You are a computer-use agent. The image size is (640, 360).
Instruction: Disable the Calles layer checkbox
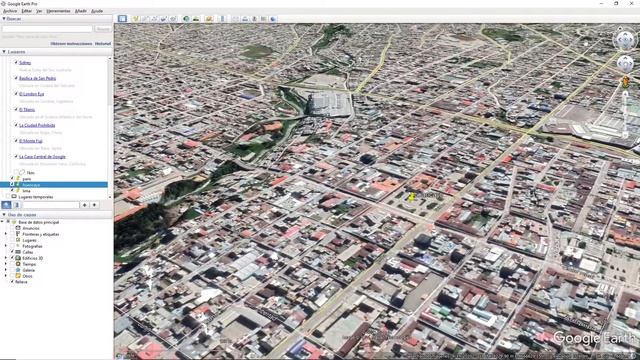click(12, 252)
